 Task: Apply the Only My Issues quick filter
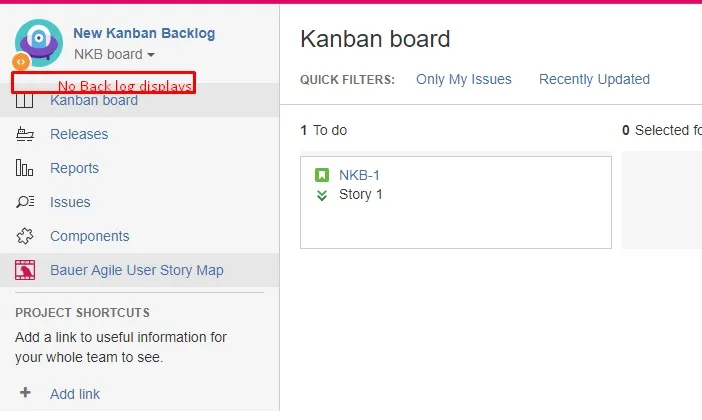point(463,80)
